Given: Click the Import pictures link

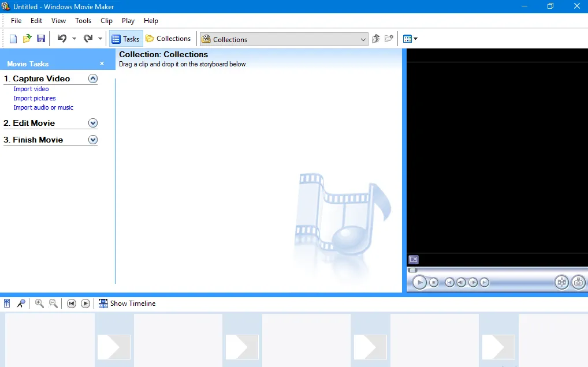Looking at the screenshot, I should (x=34, y=98).
